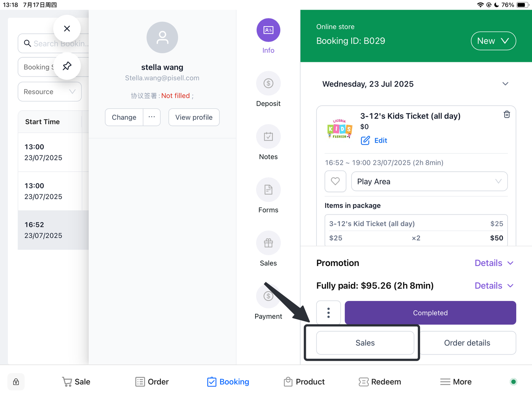
Task: Delete ticket with the trash icon
Action: [507, 114]
